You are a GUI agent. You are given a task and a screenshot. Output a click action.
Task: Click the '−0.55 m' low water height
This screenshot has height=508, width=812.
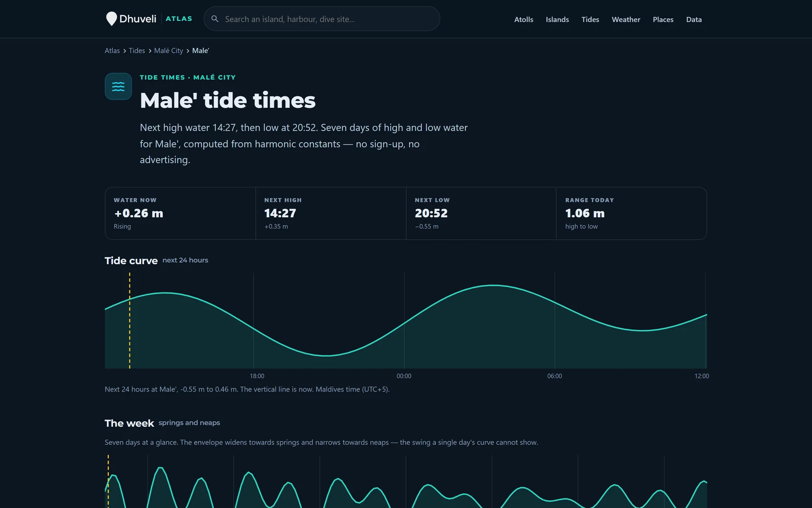[x=427, y=227]
